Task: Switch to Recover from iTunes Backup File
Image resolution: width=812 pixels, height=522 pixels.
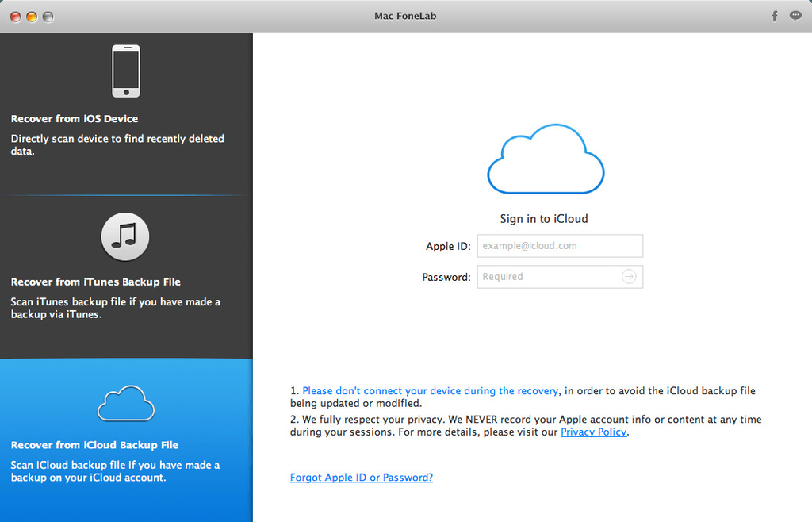Action: click(x=96, y=282)
